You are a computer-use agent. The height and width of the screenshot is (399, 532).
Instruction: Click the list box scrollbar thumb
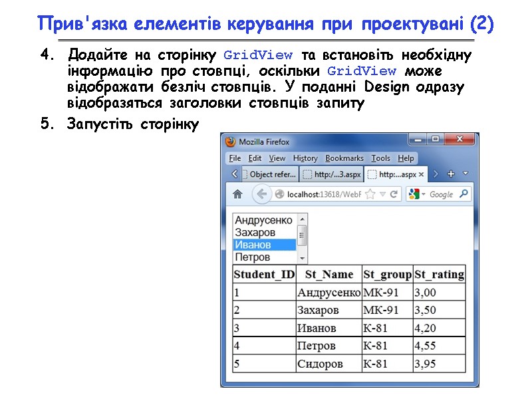coord(302,235)
